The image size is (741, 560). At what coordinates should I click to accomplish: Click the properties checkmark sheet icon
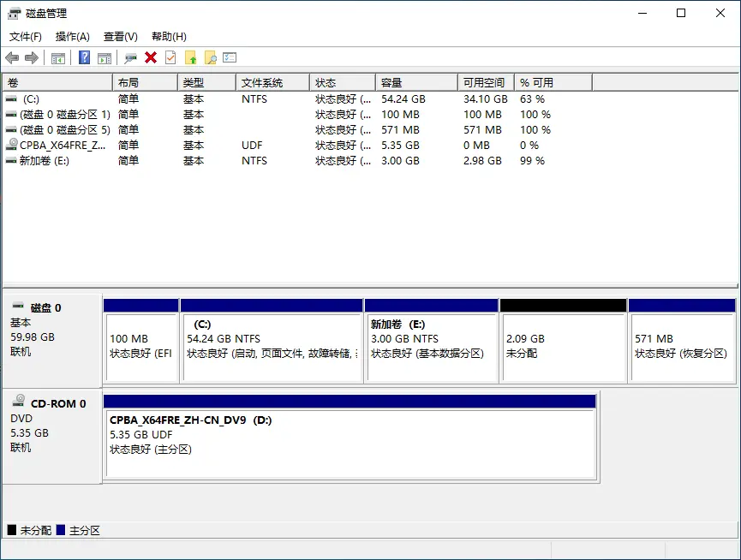(x=170, y=57)
